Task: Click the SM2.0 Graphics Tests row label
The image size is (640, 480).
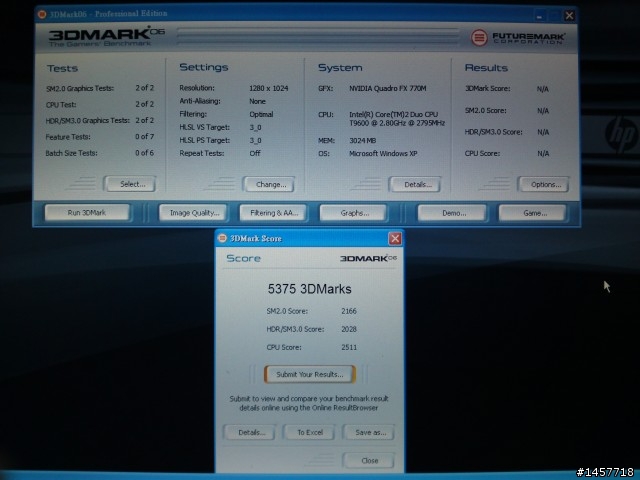Action: coord(80,88)
